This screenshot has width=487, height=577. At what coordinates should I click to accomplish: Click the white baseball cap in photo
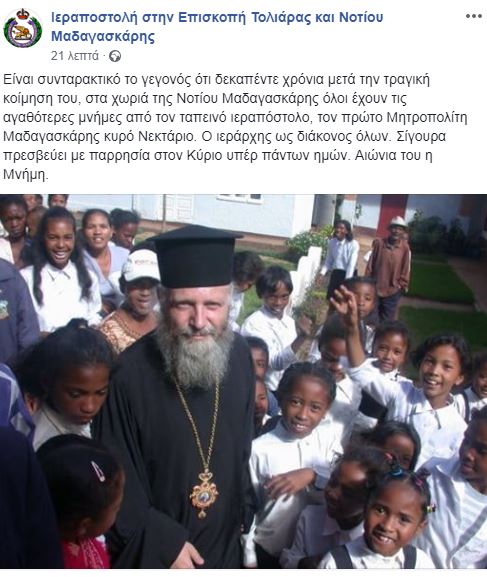140,265
